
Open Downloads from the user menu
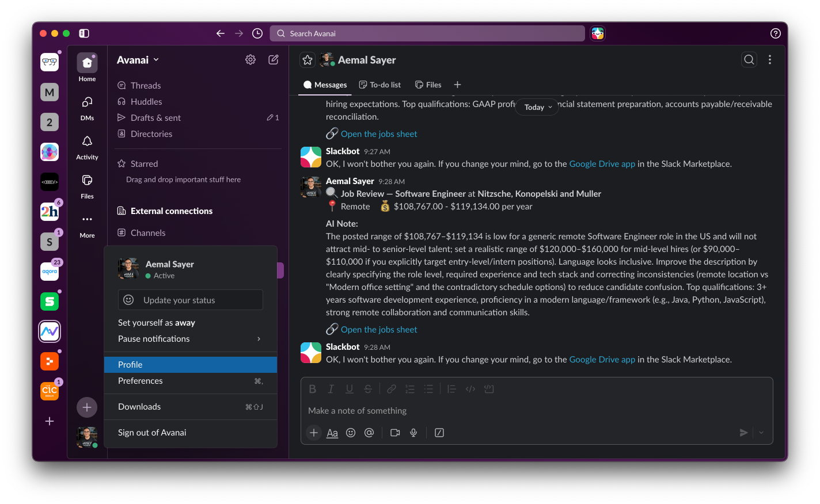click(191, 407)
